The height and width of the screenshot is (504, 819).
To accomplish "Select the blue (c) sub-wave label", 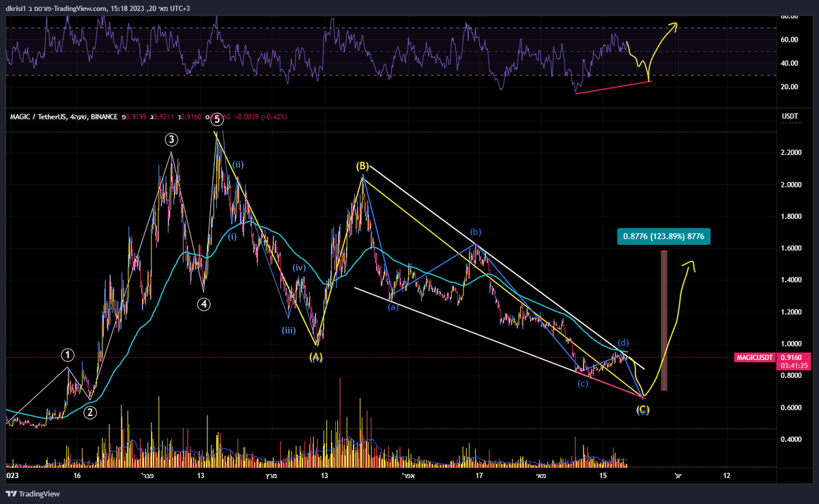I will pyautogui.click(x=583, y=384).
